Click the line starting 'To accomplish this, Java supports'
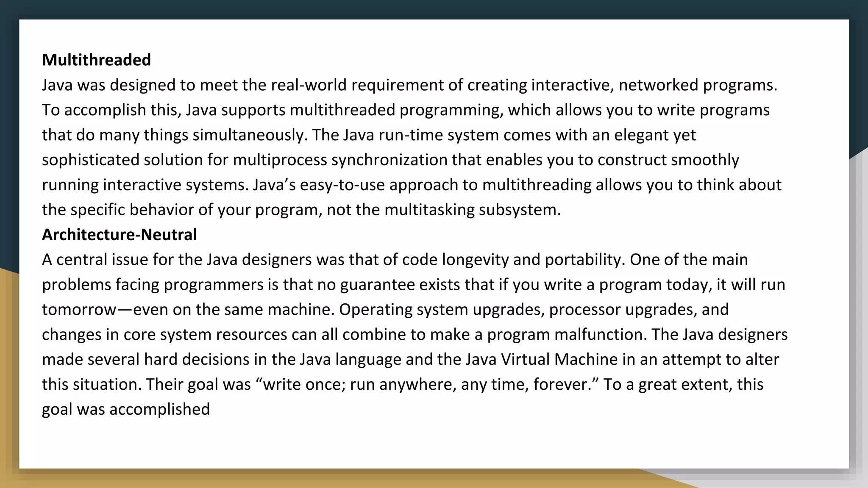Viewport: 868px width, 488px height. click(406, 110)
